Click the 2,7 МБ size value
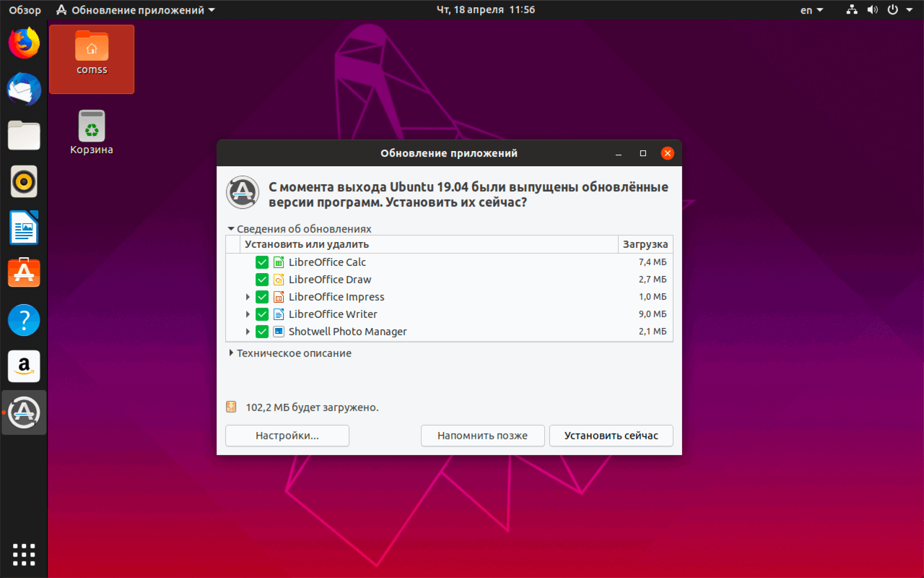Screen dimensions: 924x578 coord(652,280)
